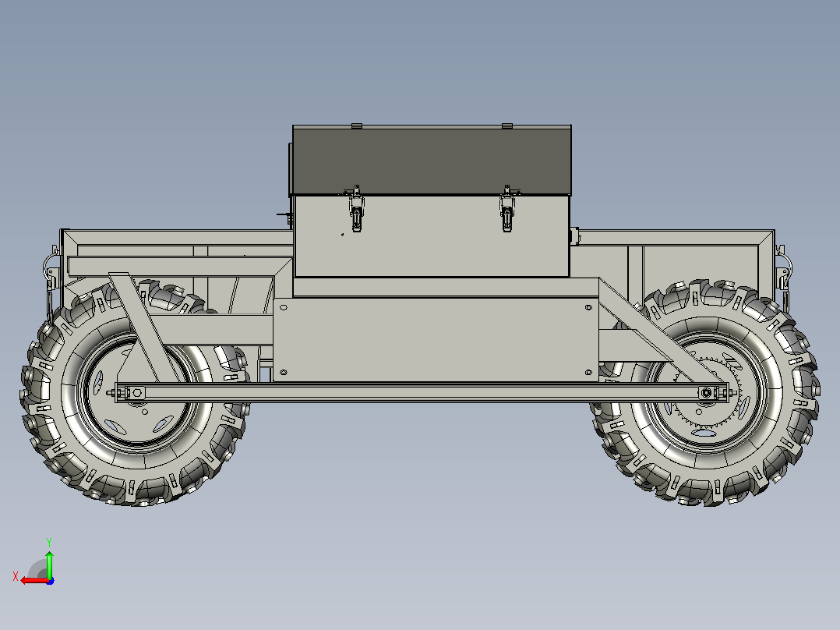Pick the light gray toolbox body panel
This screenshot has height=630, width=840.
pos(432,236)
